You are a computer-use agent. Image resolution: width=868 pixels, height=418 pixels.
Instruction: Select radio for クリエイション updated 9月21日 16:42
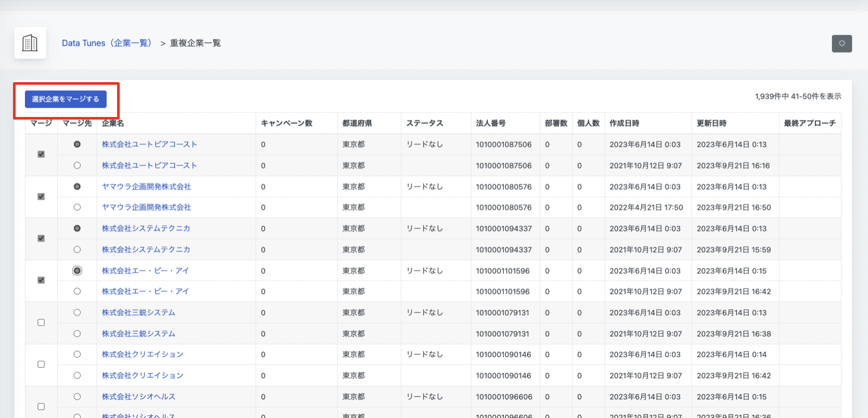77,375
